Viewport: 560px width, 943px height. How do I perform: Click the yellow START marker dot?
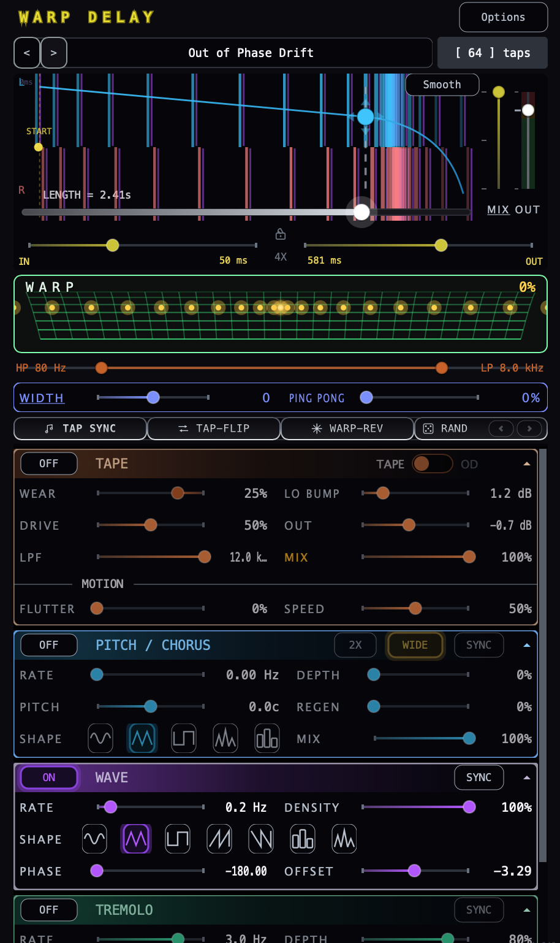tap(39, 147)
